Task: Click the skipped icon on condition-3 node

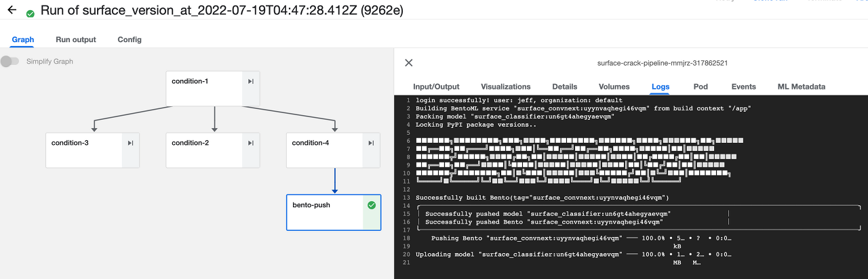Action: [x=130, y=143]
